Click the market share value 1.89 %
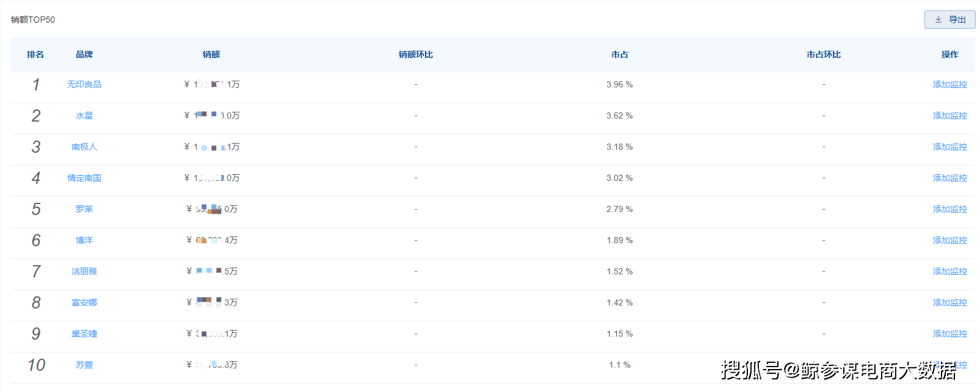The image size is (980, 391). [x=620, y=240]
